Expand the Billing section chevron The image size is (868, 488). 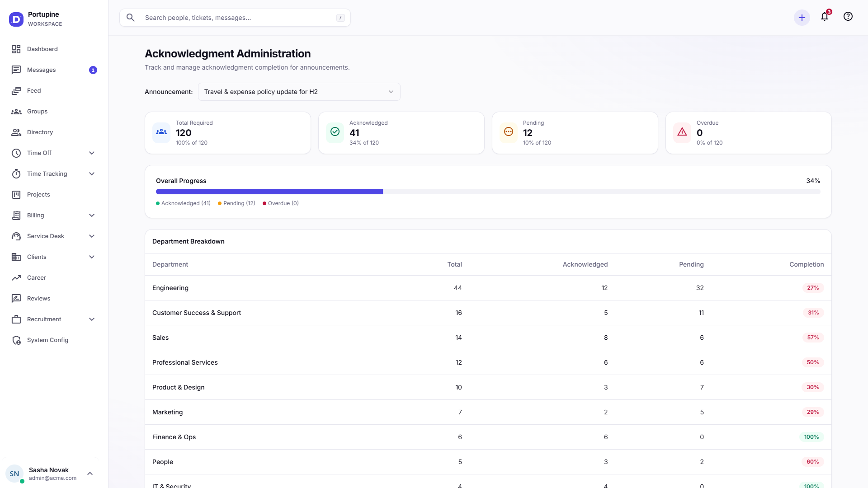pyautogui.click(x=92, y=216)
